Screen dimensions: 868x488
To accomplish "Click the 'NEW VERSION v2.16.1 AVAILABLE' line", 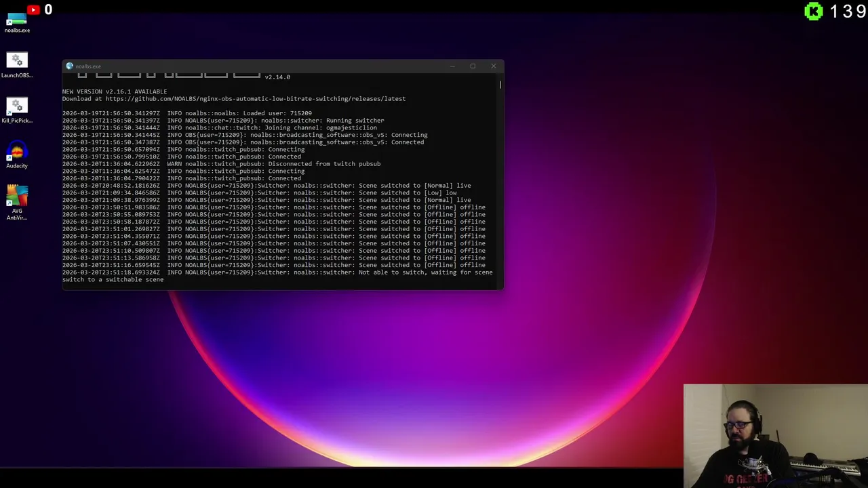I will [x=115, y=91].
